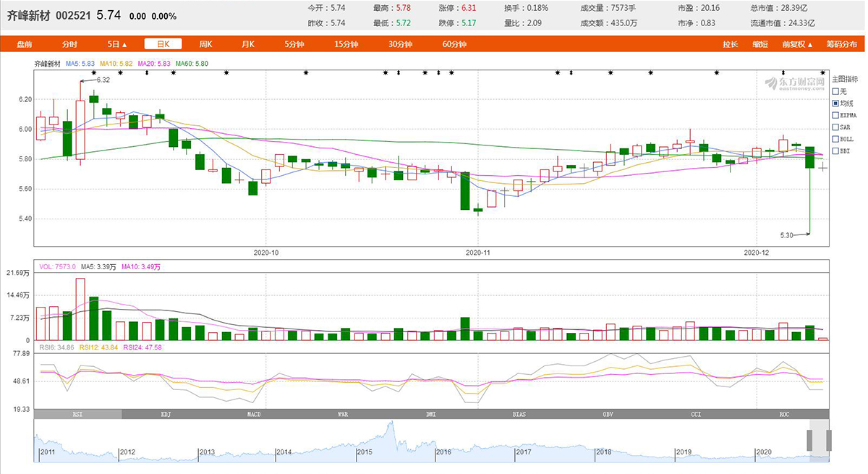The image size is (868, 474).
Task: Select the 无 (none) indicator checkbox
Action: [835, 91]
